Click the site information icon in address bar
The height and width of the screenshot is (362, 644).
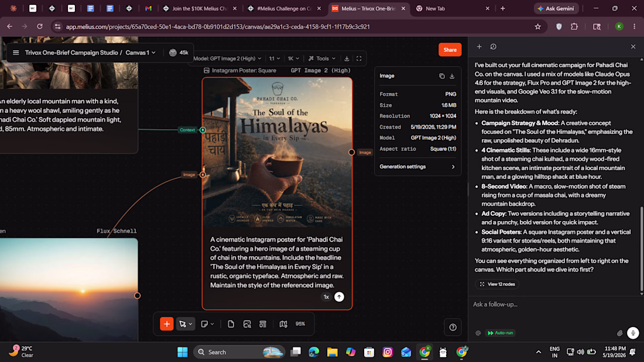57,27
